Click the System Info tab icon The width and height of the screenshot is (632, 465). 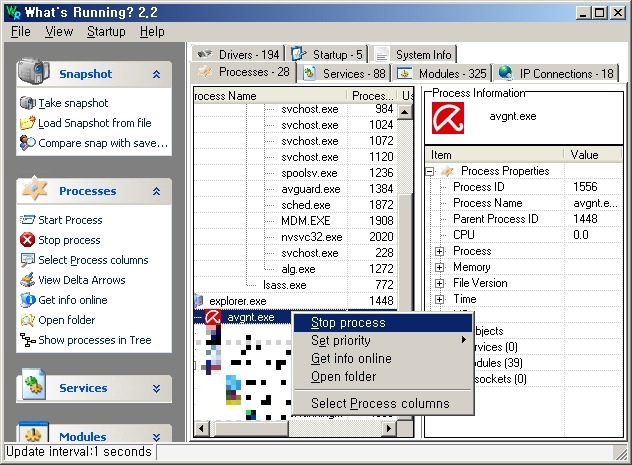pos(381,54)
